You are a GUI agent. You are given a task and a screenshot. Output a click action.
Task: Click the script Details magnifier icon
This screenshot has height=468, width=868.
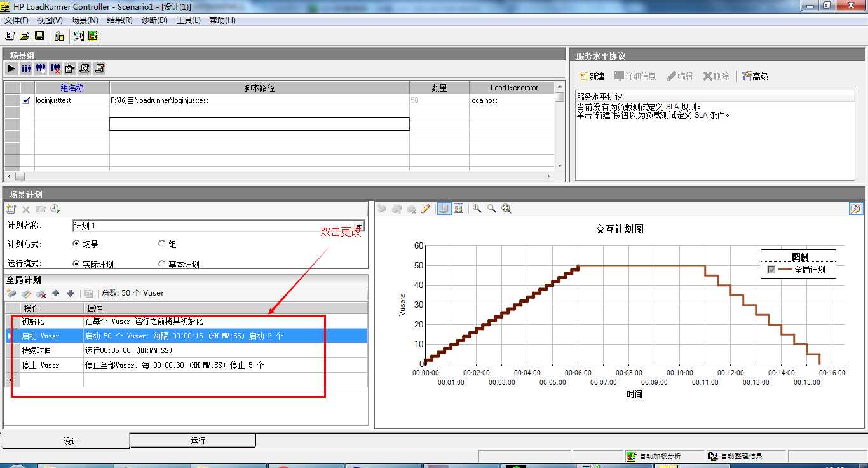coord(85,68)
